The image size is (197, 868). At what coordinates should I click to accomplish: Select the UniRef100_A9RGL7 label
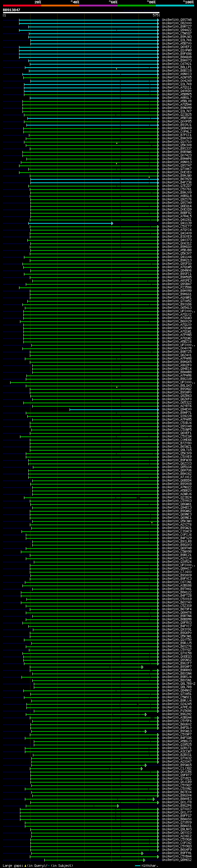(176, 98)
